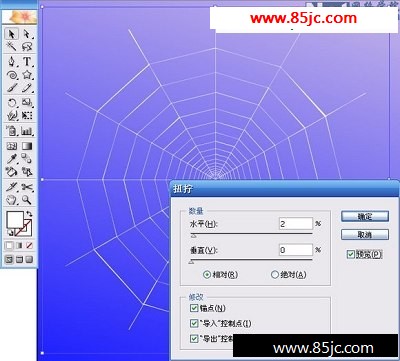
Task: Select the Spiral tool
Action: pos(12,75)
